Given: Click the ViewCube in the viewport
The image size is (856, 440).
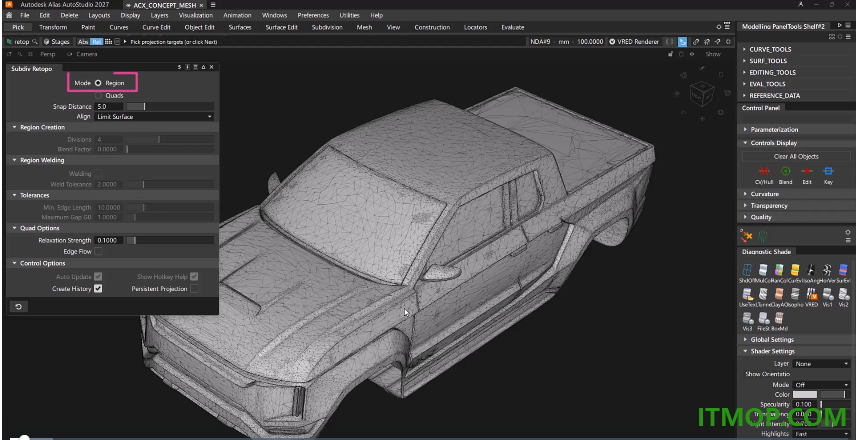Looking at the screenshot, I should tap(701, 94).
